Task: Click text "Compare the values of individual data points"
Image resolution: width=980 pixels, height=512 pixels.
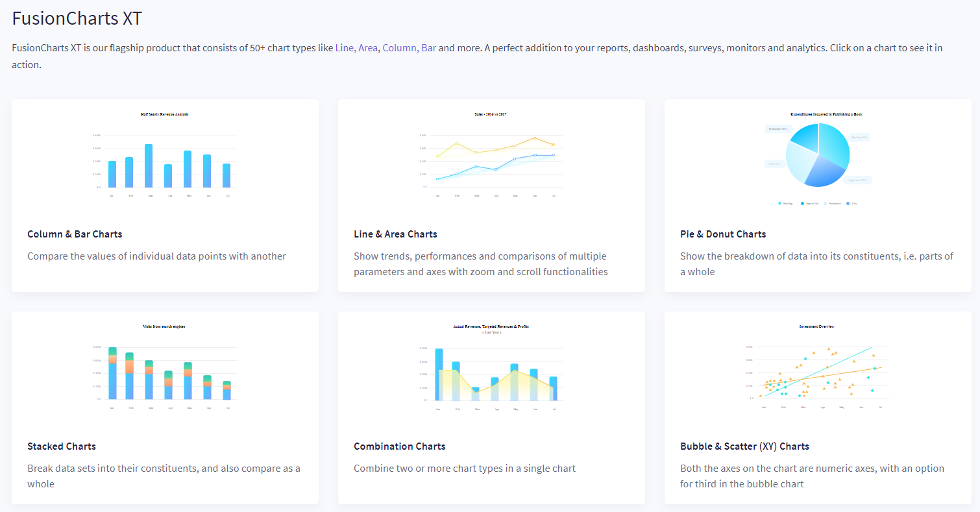Action: pyautogui.click(x=127, y=256)
